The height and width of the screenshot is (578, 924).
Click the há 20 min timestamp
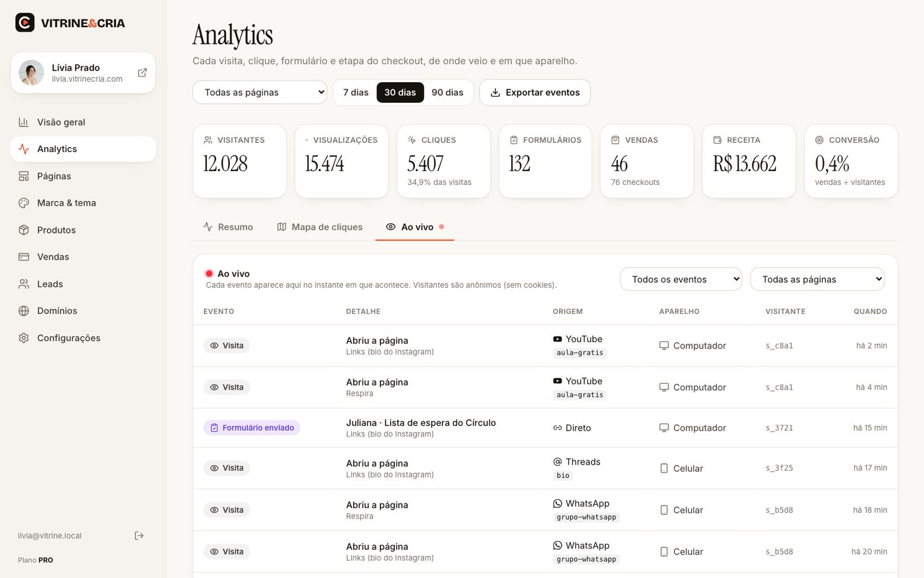coord(869,552)
